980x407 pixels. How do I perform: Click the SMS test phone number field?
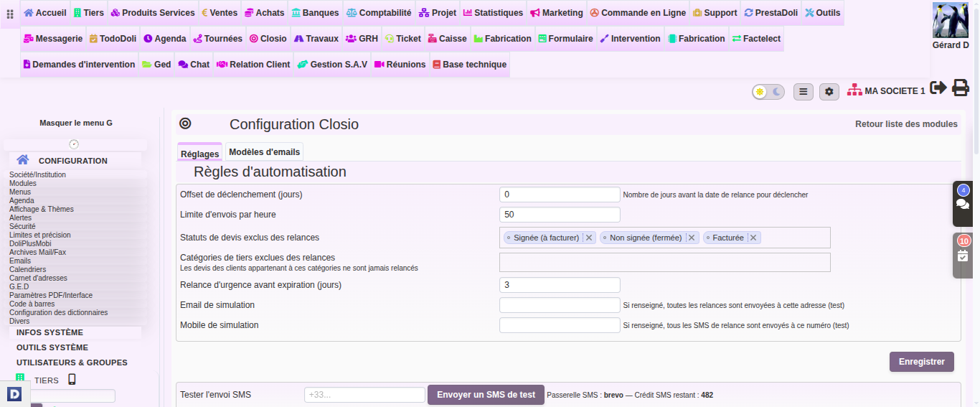364,395
